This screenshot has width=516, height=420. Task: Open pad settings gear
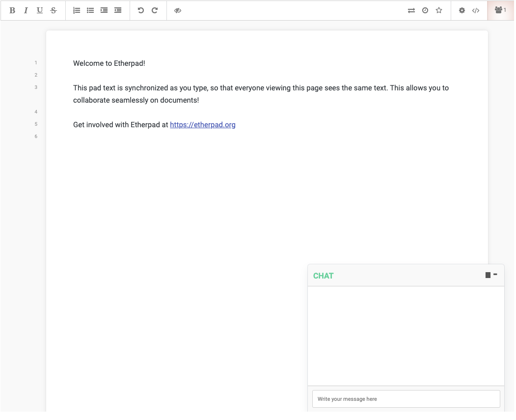tap(462, 10)
